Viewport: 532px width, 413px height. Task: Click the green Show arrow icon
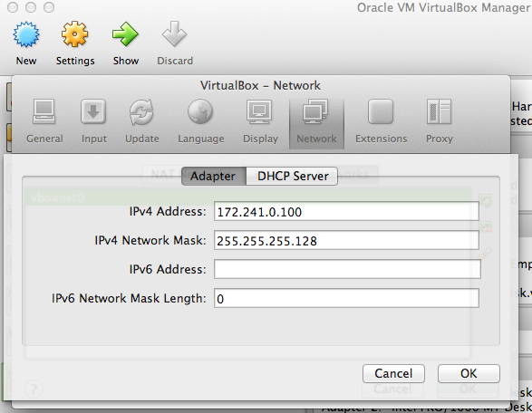pos(125,34)
